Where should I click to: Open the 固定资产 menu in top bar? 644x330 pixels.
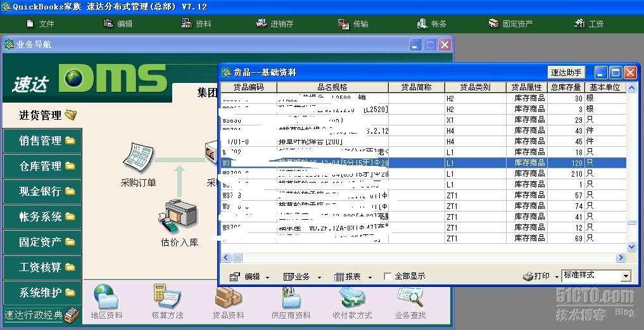(510, 24)
